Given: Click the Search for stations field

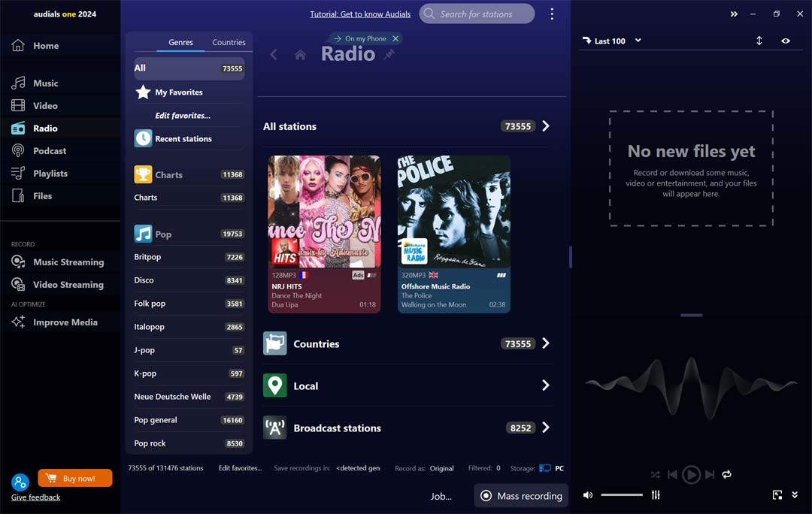Looking at the screenshot, I should [477, 14].
